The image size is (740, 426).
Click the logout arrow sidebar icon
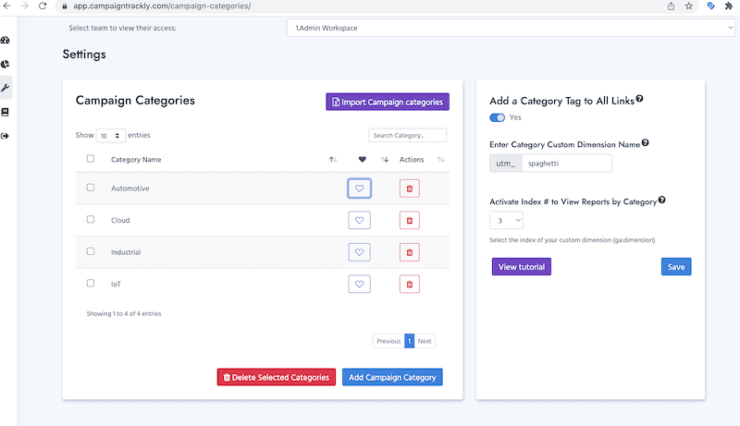pyautogui.click(x=5, y=136)
